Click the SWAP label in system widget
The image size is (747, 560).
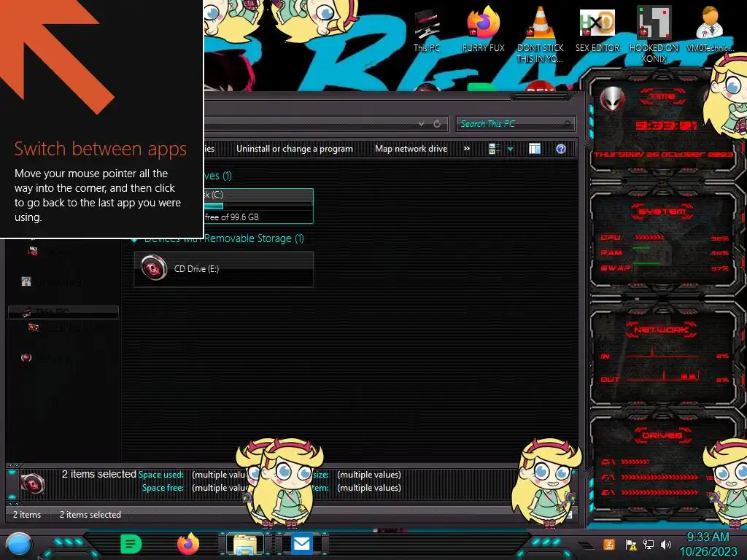[x=616, y=268]
